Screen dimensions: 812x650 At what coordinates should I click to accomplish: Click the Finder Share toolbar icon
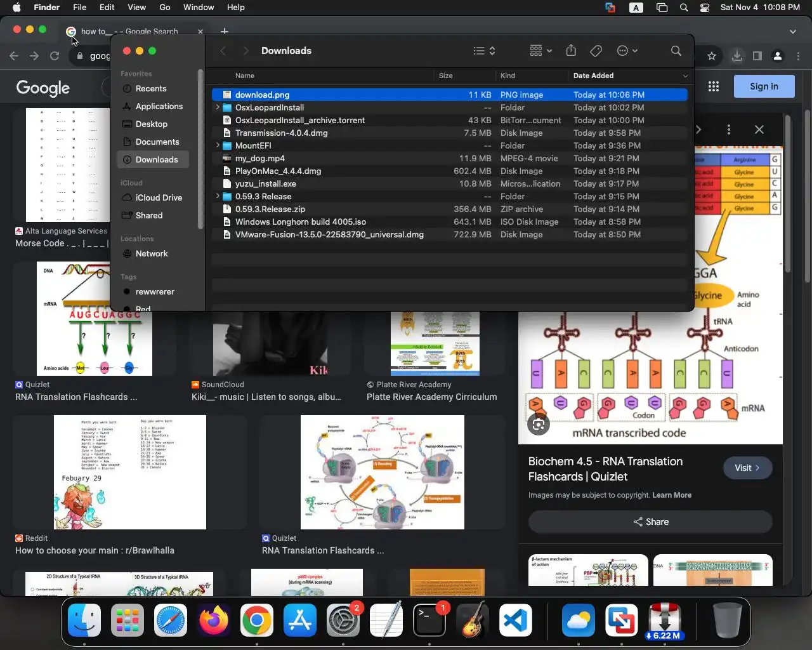tap(571, 51)
